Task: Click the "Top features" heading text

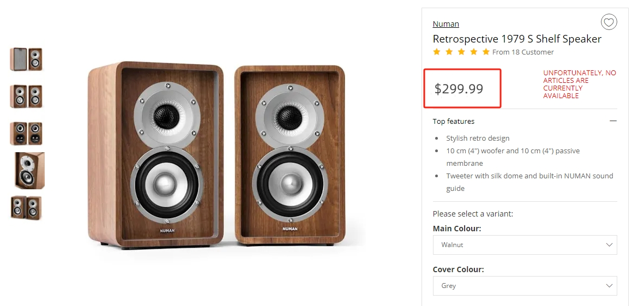Action: pyautogui.click(x=453, y=121)
